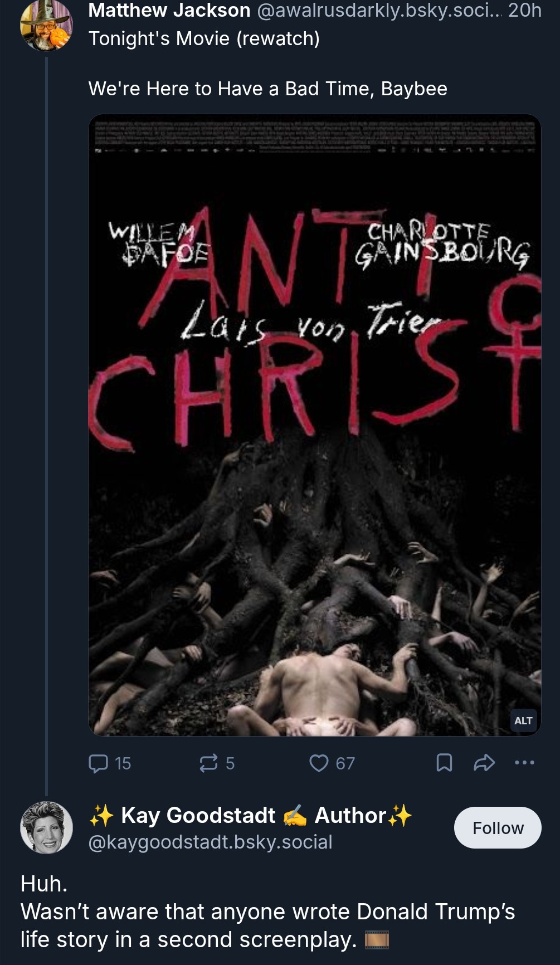
Task: Click the reply text about Donald Trump's life story
Action: pos(267,912)
